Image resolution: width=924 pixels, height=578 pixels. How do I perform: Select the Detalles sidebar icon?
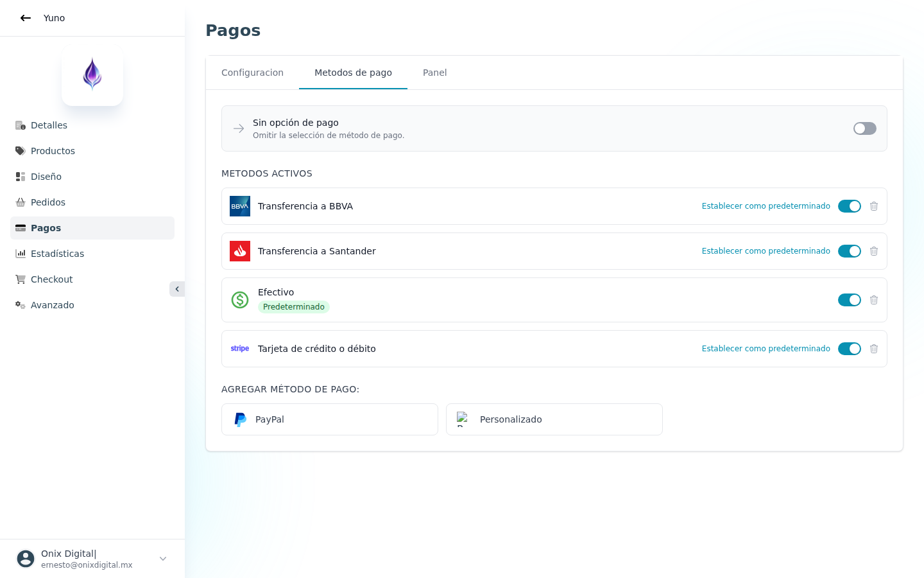pos(21,125)
